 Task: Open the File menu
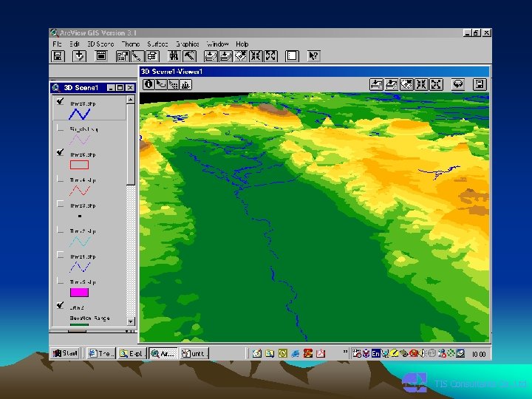click(x=57, y=44)
